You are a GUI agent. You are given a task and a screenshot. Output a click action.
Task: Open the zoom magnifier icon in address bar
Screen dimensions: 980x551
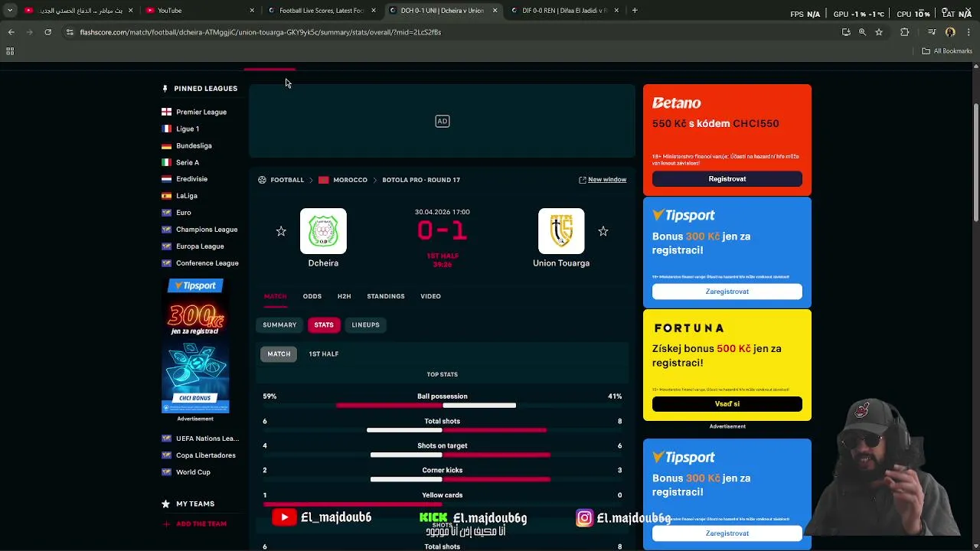(862, 32)
